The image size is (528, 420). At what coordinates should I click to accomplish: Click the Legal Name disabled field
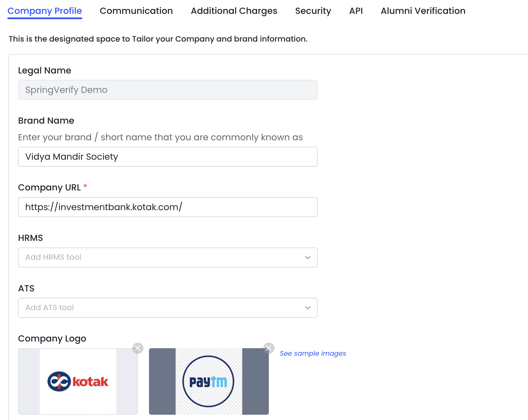point(168,90)
